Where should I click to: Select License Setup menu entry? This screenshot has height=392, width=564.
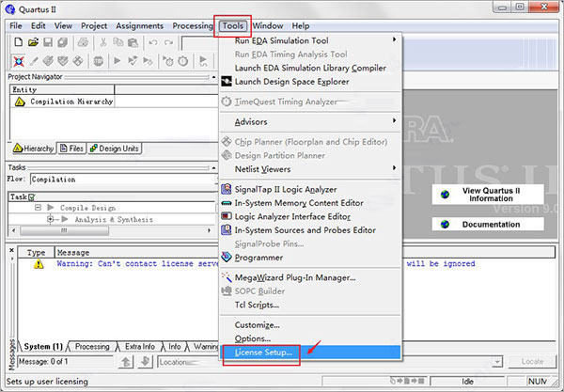(310, 353)
